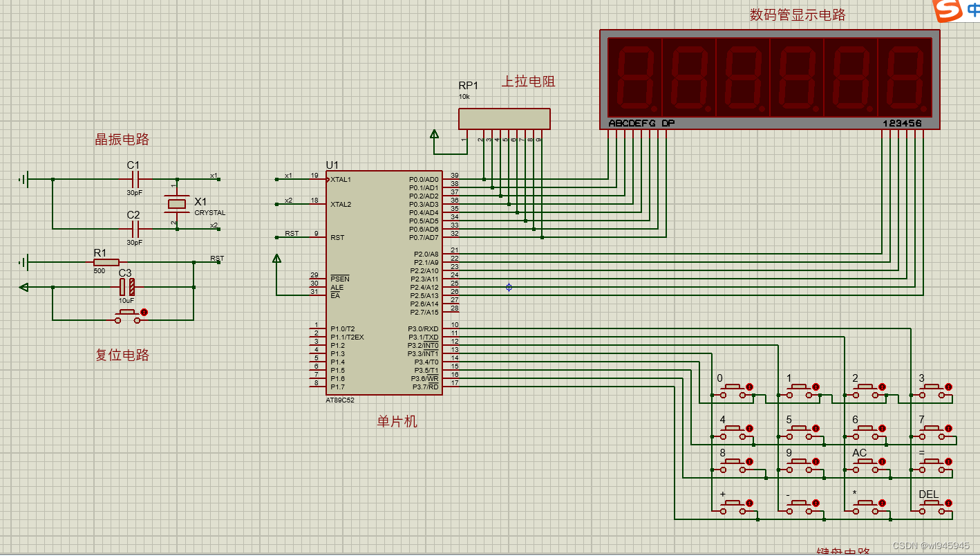Select the C3 electrolytic capacitor

(126, 287)
